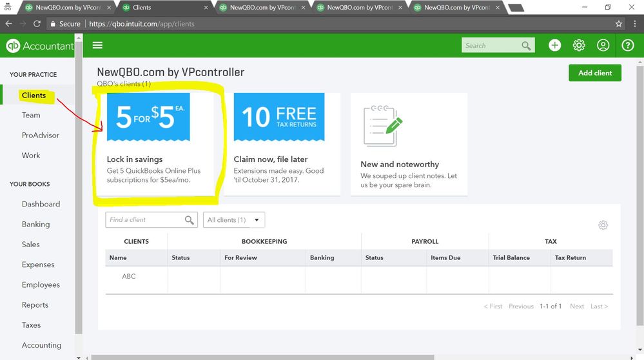Click the horizontal scrollbar at bottom
Viewport: 644px width, 360px height.
(262, 357)
